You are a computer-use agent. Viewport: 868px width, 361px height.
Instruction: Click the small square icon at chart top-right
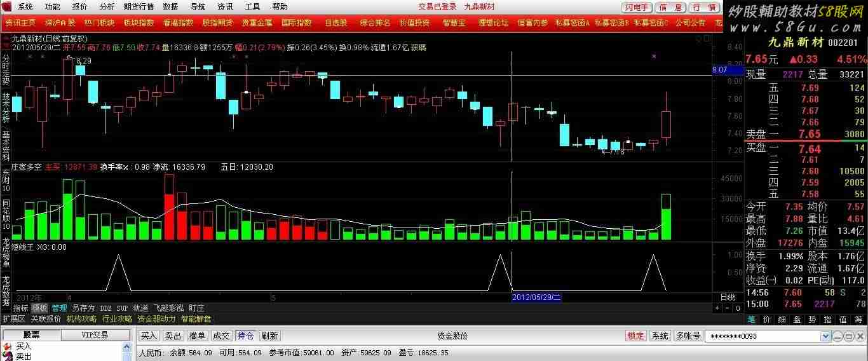point(707,39)
